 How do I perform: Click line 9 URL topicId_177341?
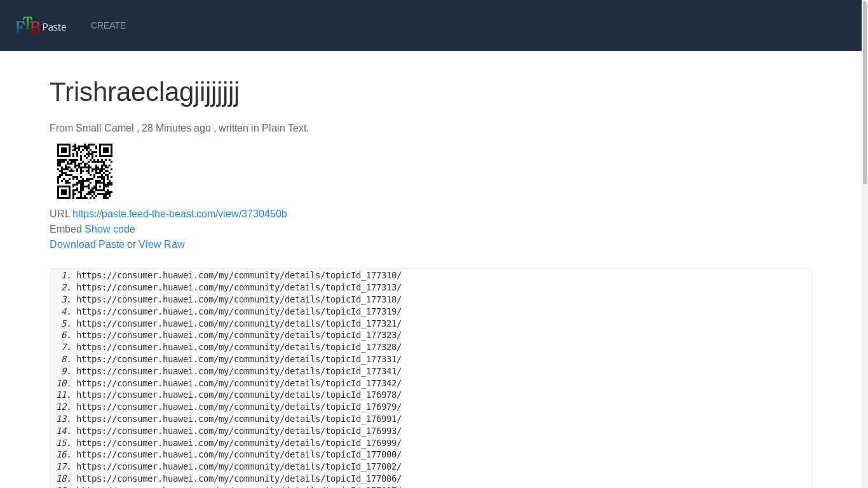point(239,371)
